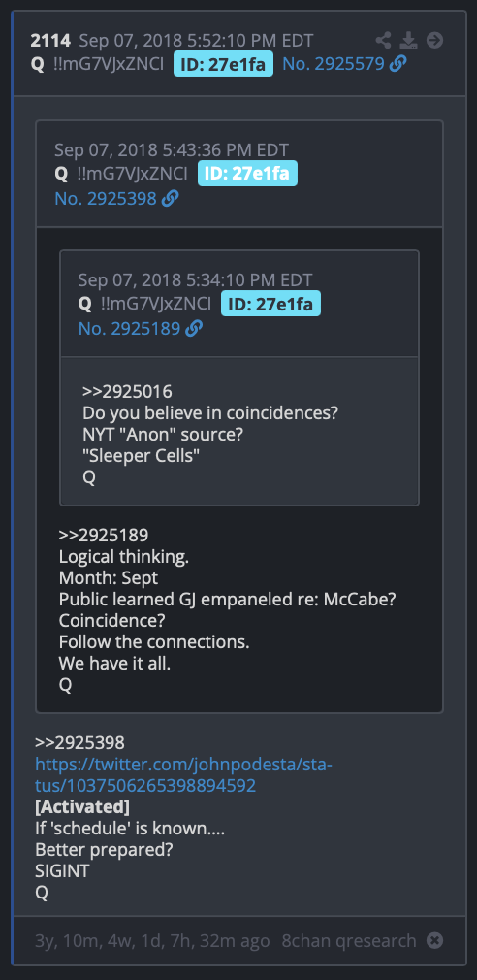
Task: Click the relative time ago text in footer
Action: click(x=153, y=940)
